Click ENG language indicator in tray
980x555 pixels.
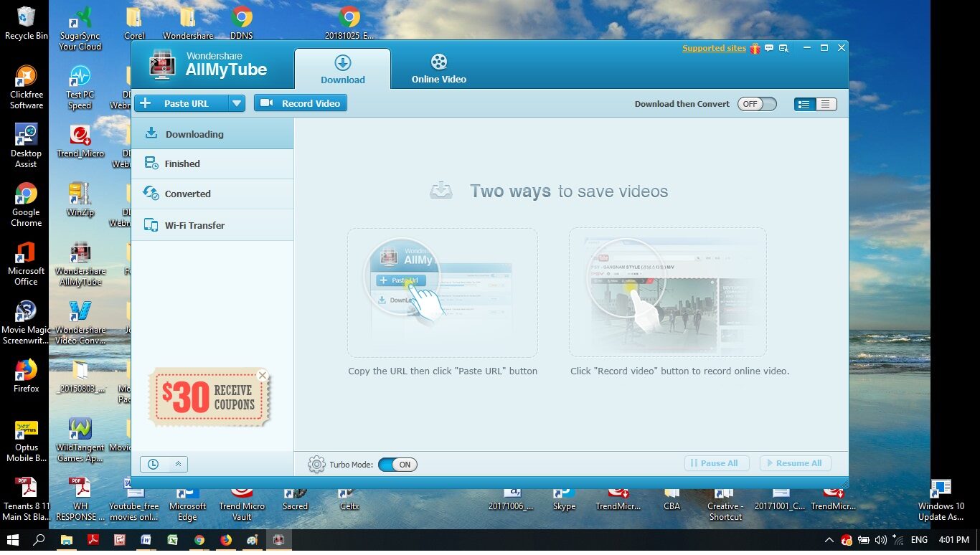(919, 540)
